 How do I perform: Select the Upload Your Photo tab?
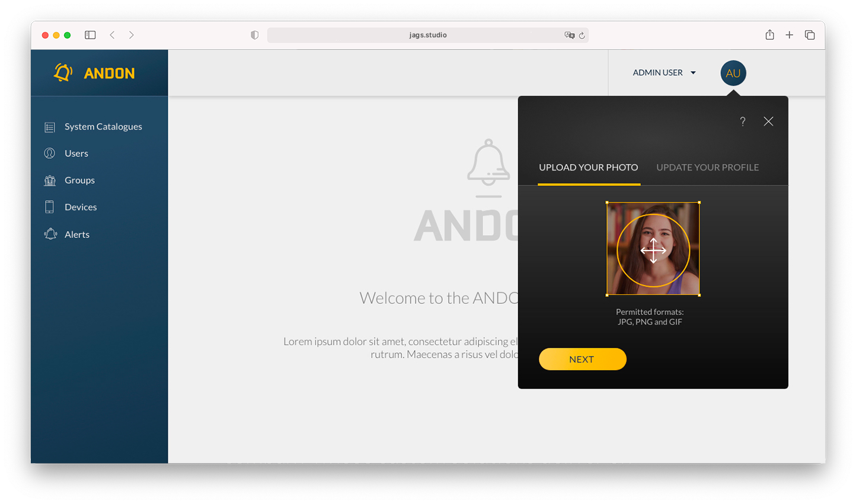[x=588, y=168]
